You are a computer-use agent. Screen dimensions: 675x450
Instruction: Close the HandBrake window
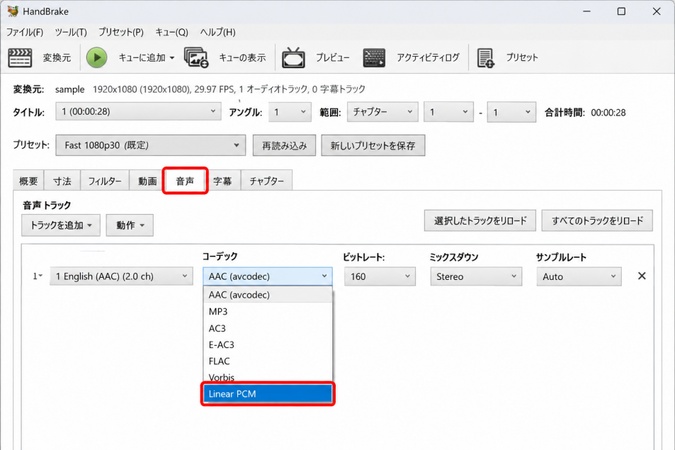pyautogui.click(x=656, y=11)
